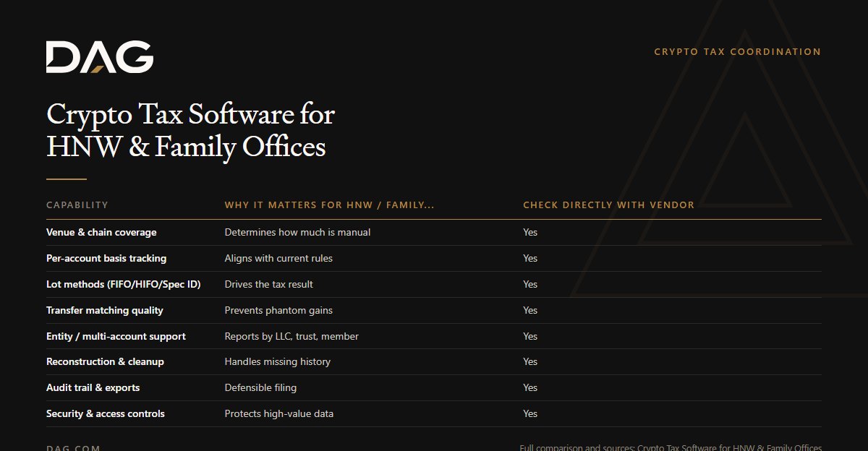Click the Check Directly With Vendor header
This screenshot has width=868, height=451.
[x=608, y=205]
